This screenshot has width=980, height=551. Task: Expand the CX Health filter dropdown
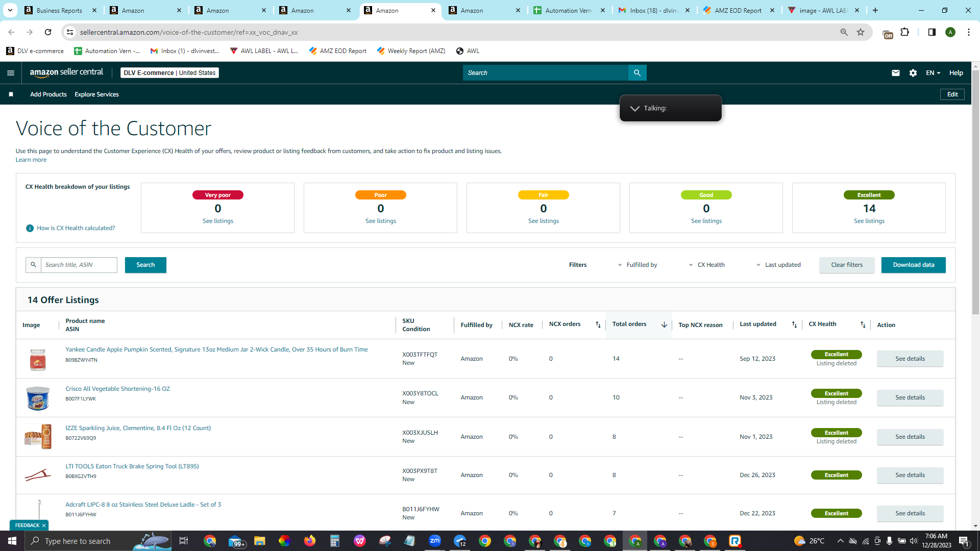(x=706, y=265)
